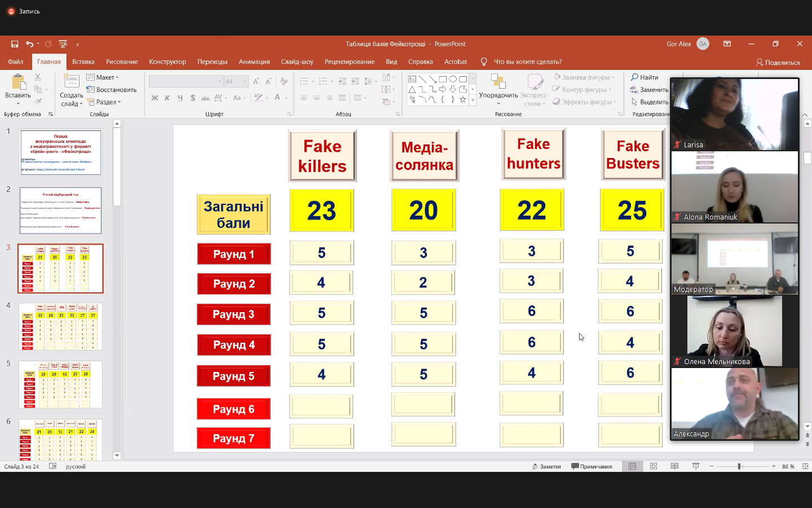Click the Создать слайд icon
812x508 pixels.
pyautogui.click(x=72, y=83)
